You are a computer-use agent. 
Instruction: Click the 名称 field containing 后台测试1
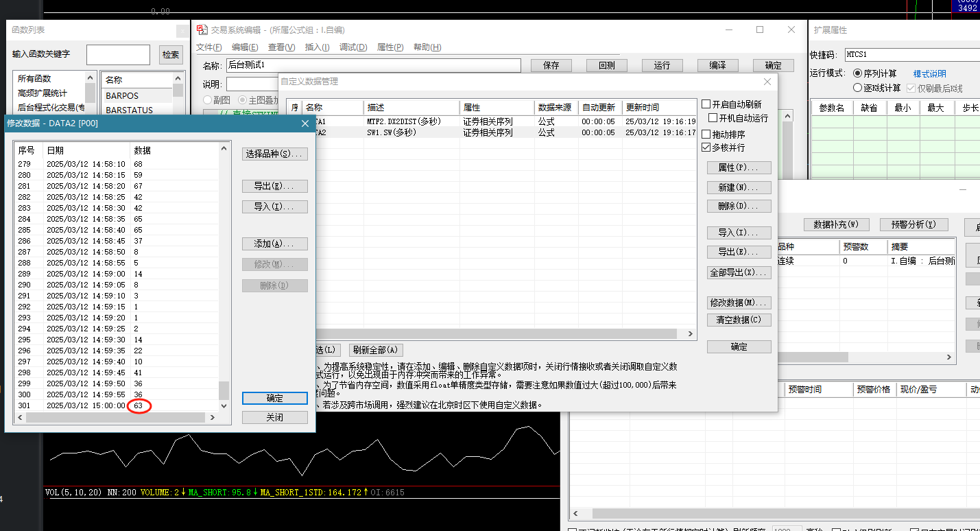click(374, 65)
